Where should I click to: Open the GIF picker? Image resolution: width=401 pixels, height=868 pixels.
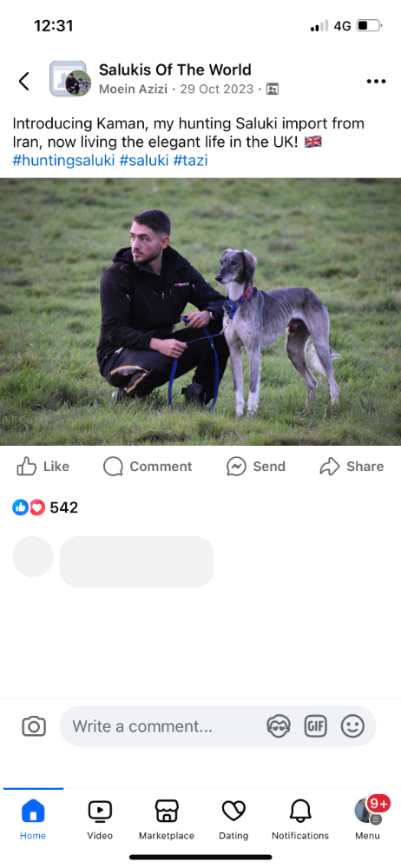tap(316, 726)
